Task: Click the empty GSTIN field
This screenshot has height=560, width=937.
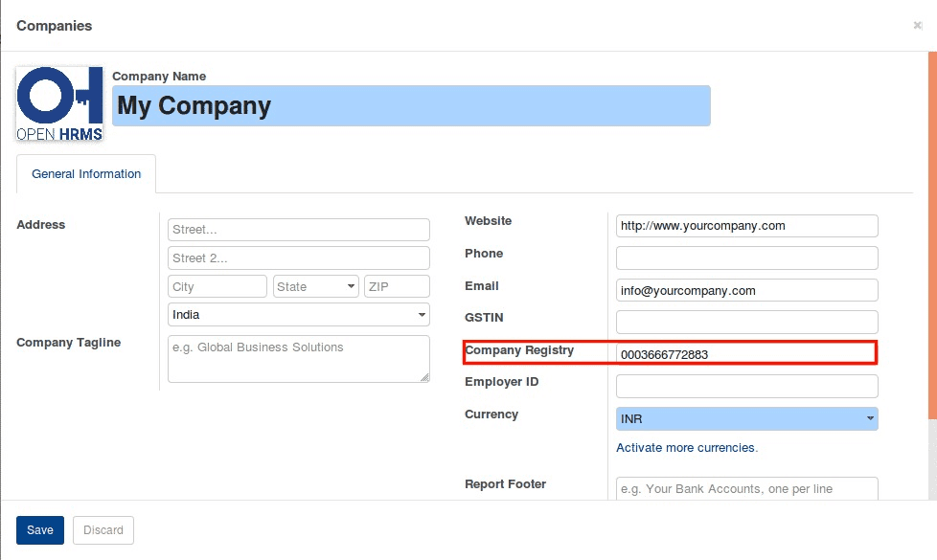Action: [746, 322]
